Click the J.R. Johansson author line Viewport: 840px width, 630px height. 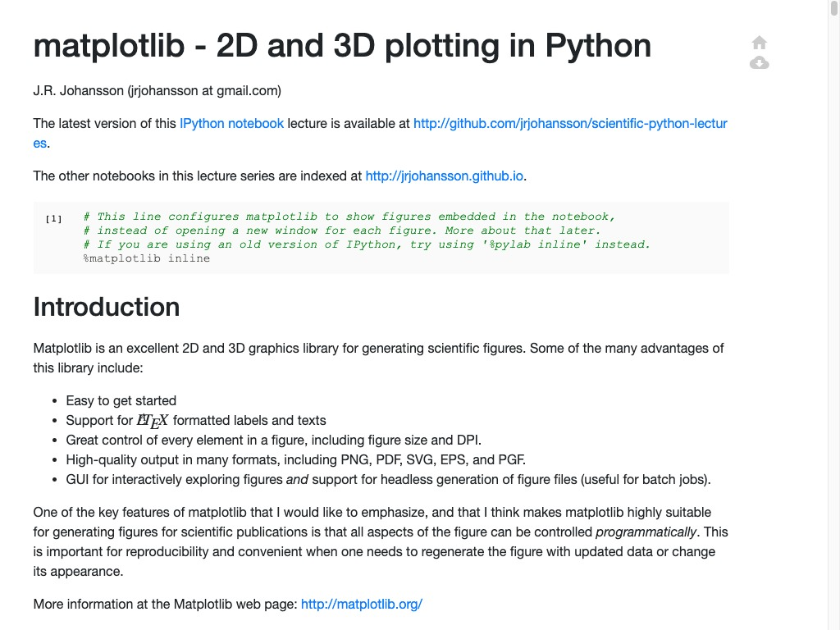point(157,91)
